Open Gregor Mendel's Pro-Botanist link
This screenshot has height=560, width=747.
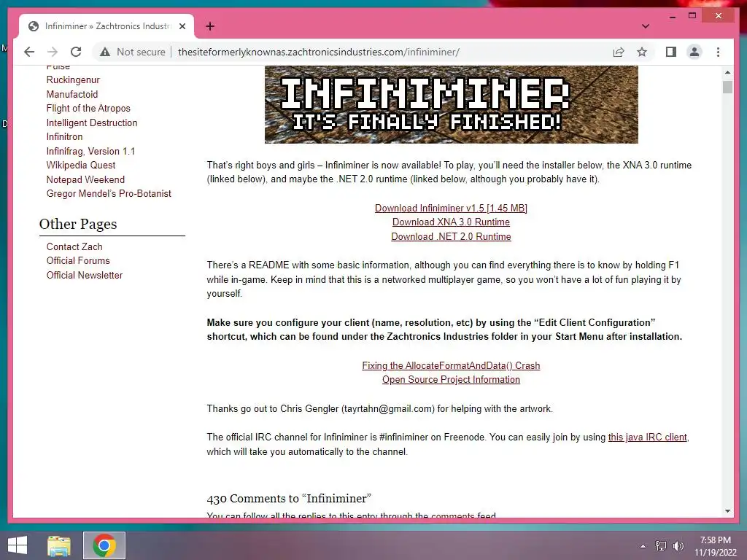tap(109, 194)
